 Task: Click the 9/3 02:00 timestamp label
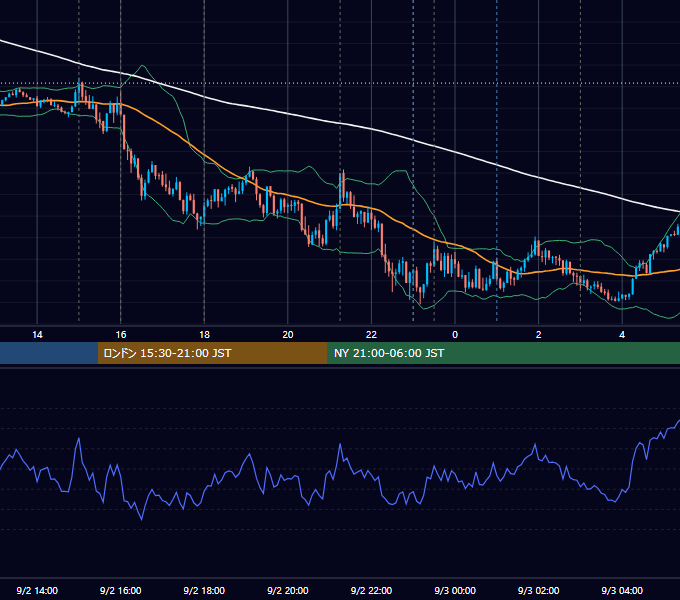539,590
